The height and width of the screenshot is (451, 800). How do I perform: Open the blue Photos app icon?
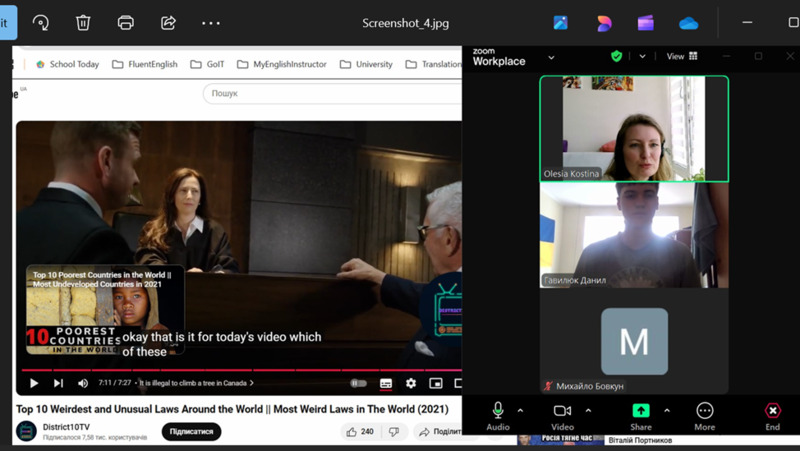[560, 23]
